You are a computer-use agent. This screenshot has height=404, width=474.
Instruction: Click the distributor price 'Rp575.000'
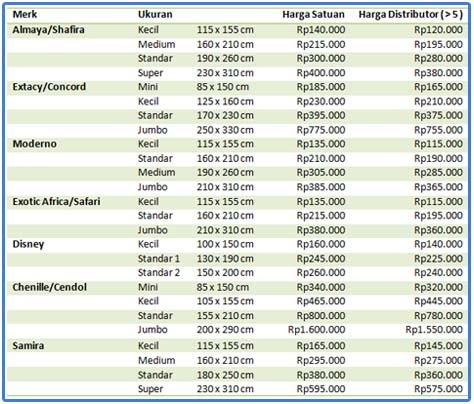(x=438, y=389)
